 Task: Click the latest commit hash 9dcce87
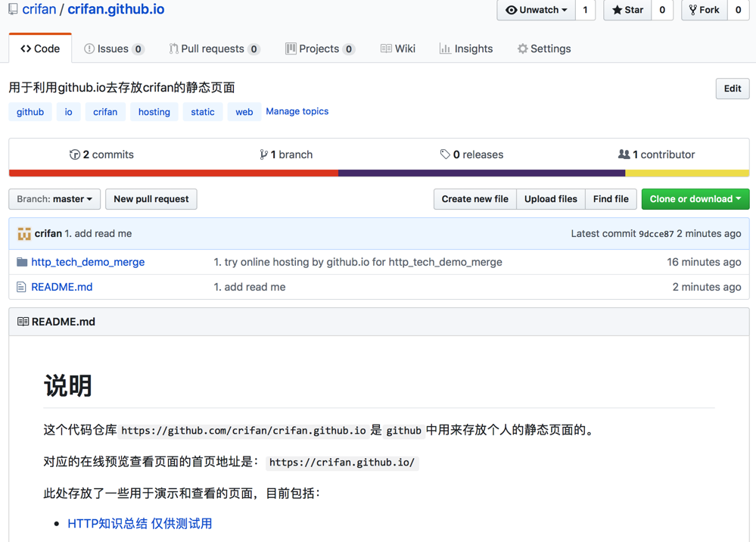655,234
